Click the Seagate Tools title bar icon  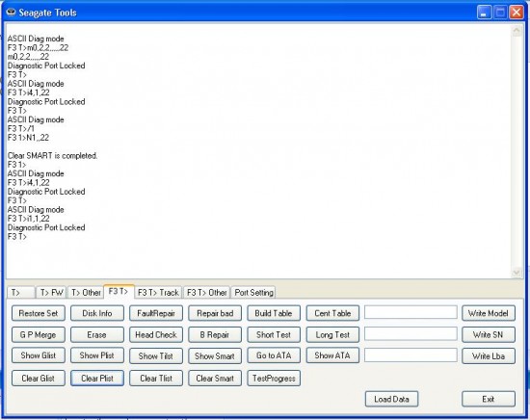tap(12, 13)
